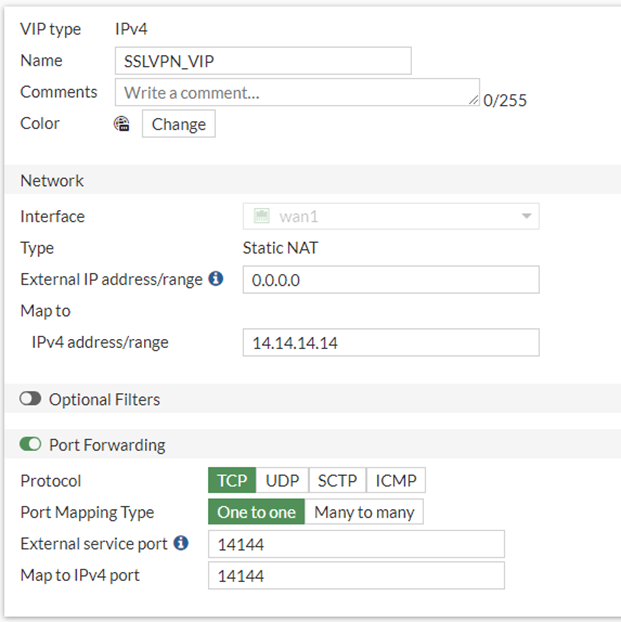Click the External service port field
Screen dimensions: 621x622
click(356, 544)
